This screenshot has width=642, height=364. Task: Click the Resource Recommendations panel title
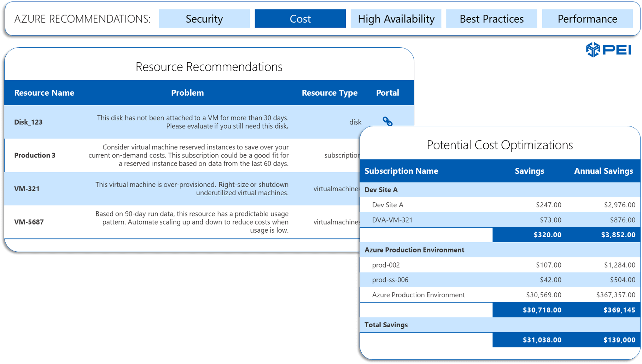point(209,67)
